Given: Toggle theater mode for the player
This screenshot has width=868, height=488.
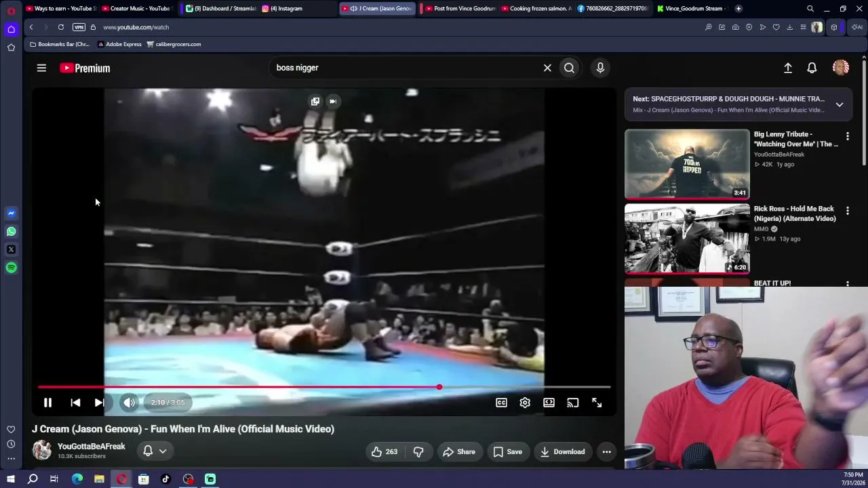Looking at the screenshot, I should click(549, 403).
